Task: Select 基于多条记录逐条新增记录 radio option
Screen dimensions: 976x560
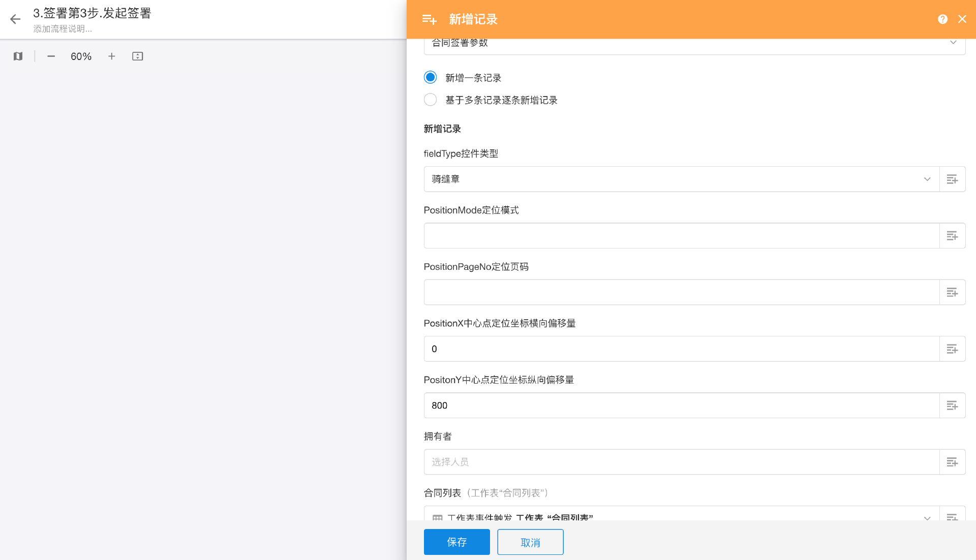Action: pyautogui.click(x=431, y=100)
